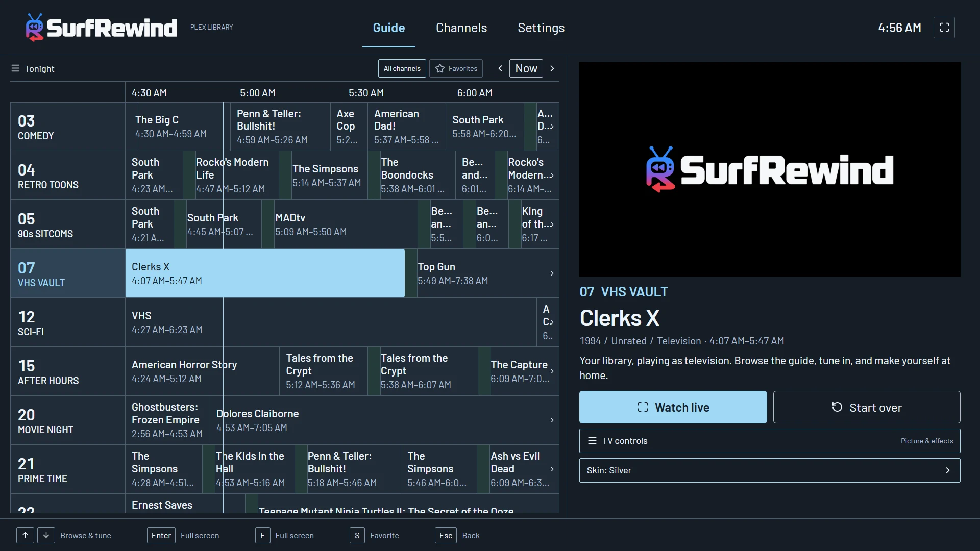Select channel 04 RETRO TOONS

click(x=68, y=176)
